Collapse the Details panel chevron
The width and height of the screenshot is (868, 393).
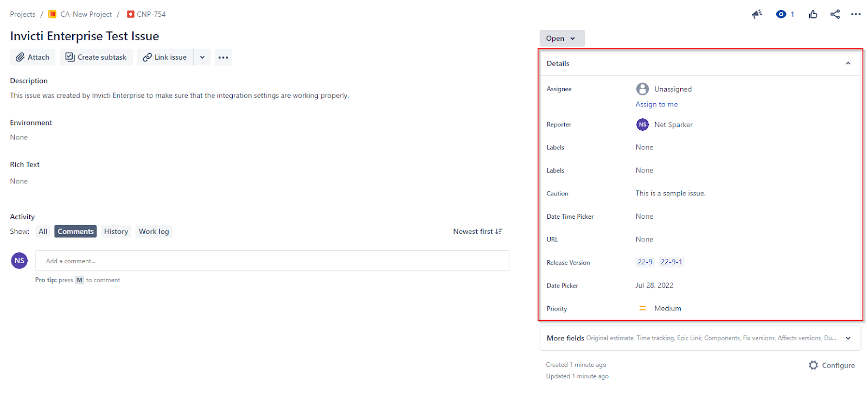tap(848, 64)
